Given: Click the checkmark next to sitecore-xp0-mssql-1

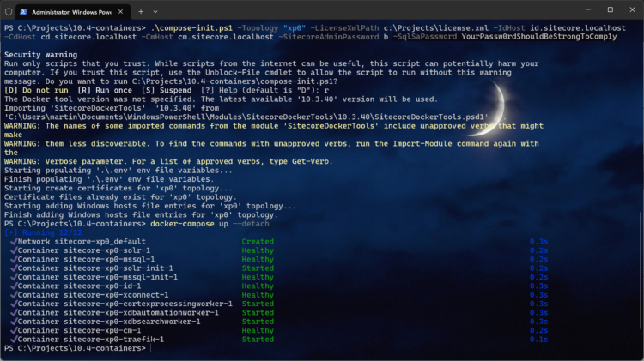Looking at the screenshot, I should pyautogui.click(x=12, y=260).
